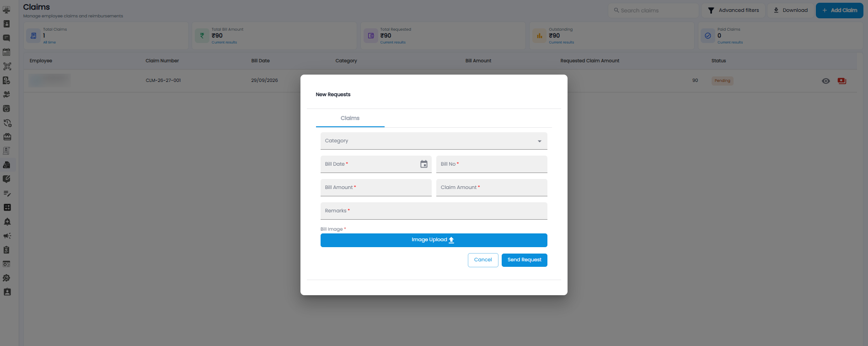Open the calculator icon in left sidebar
868x346 pixels.
(x=7, y=207)
